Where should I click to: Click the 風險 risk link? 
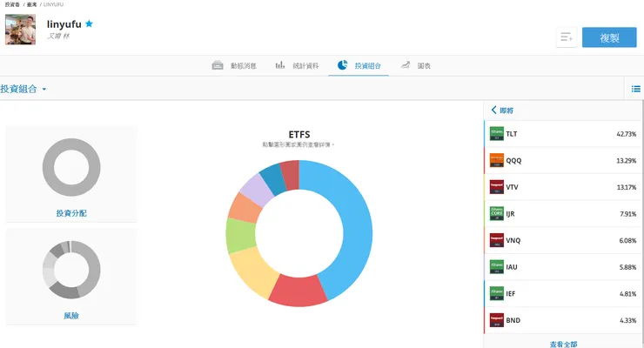point(71,316)
